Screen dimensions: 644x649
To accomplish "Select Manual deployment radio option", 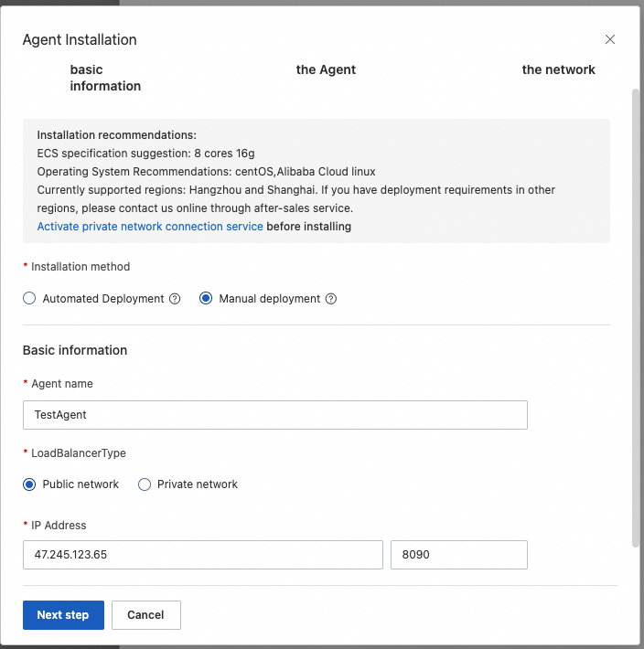I will [x=206, y=299].
